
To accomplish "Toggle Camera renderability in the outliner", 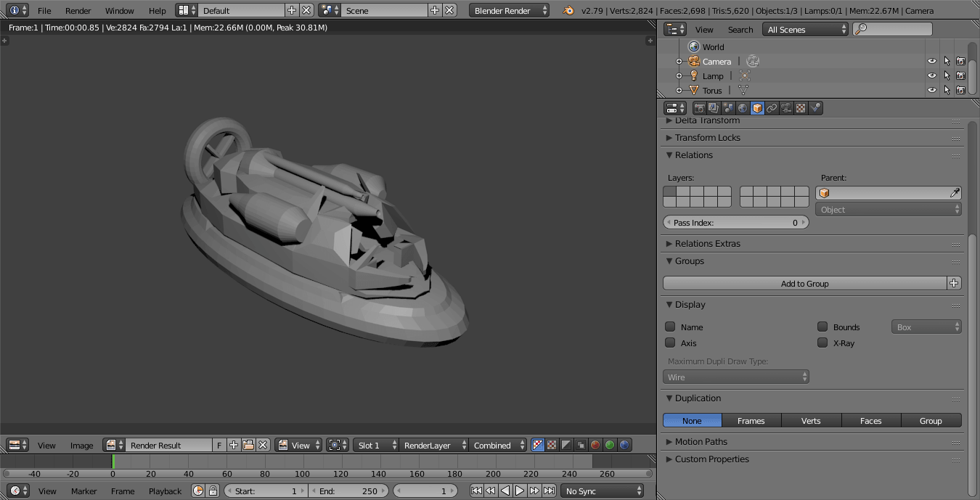I will pos(960,62).
